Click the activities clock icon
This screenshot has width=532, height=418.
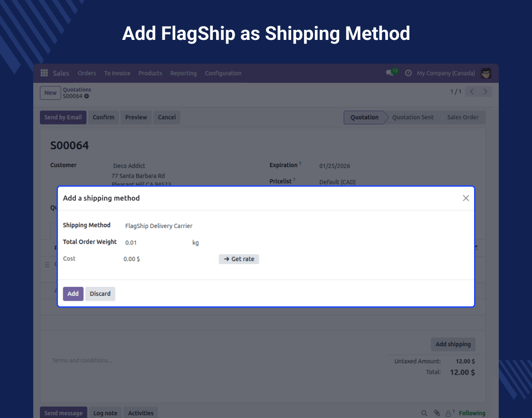pyautogui.click(x=408, y=73)
